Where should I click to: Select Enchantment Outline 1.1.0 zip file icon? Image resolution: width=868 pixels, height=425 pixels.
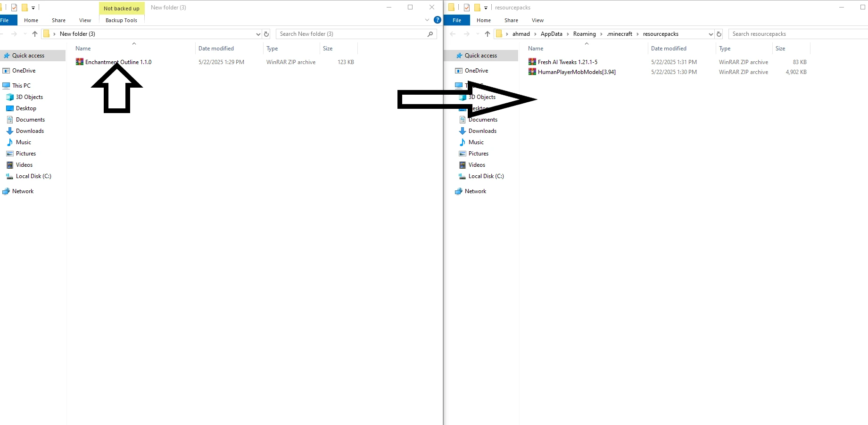80,62
